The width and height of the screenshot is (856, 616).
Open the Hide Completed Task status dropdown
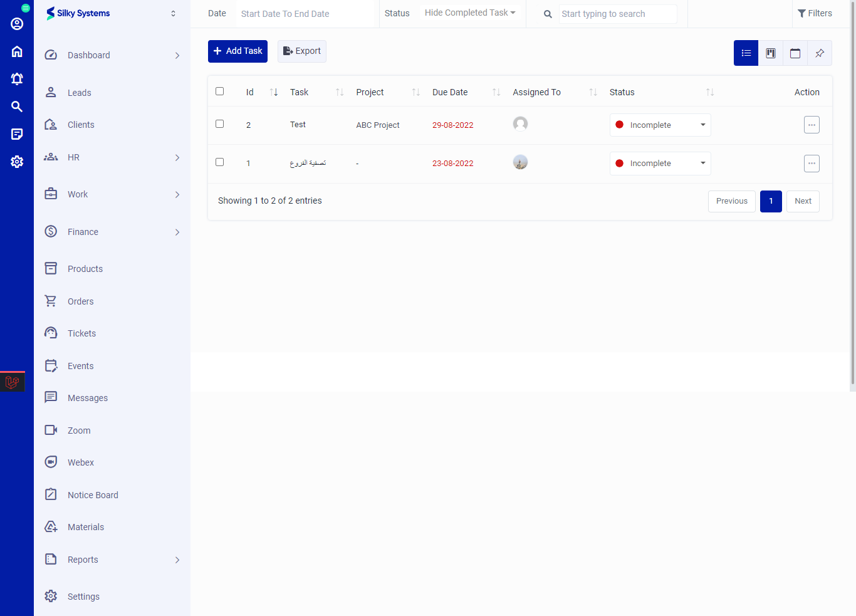[470, 13]
